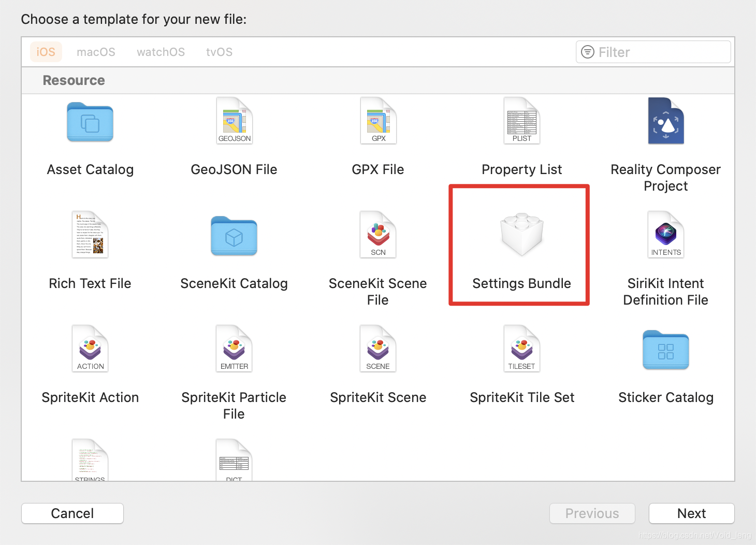Choose the GeoJSON File template icon
The height and width of the screenshot is (545, 756).
point(234,121)
